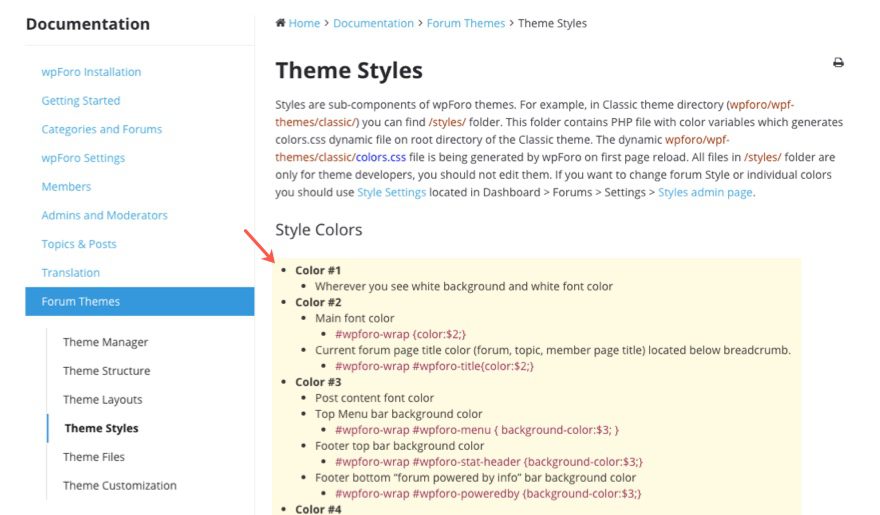
Task: Click '#wpforo-wrap {color:$2;}' code text
Action: click(x=400, y=334)
